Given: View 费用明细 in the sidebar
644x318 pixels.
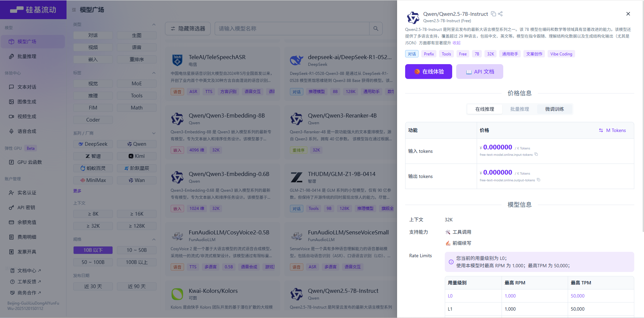Looking at the screenshot, I should pos(33,237).
